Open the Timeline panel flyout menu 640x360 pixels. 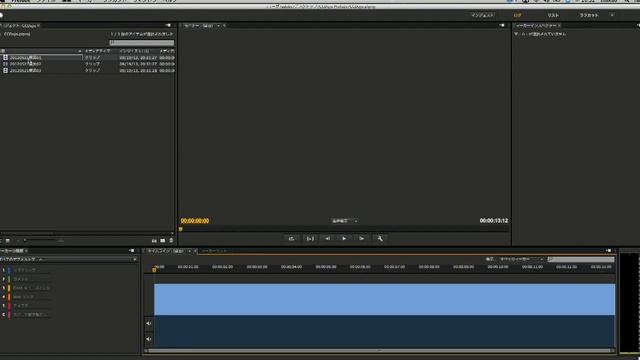(x=609, y=251)
